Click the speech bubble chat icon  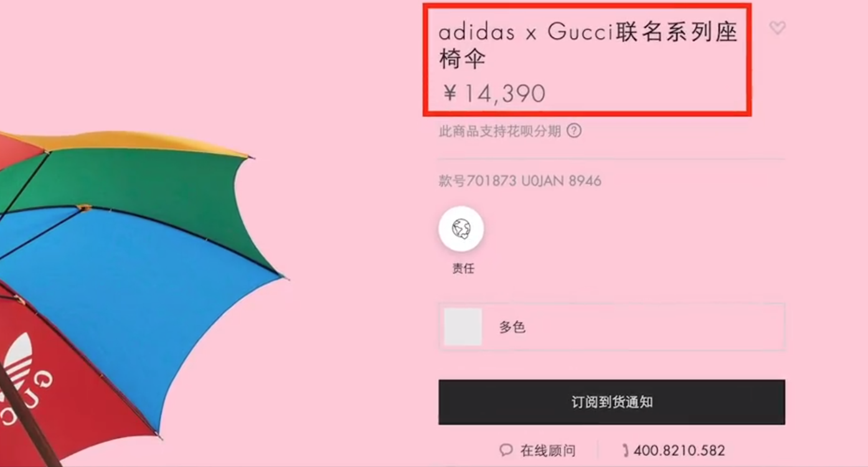pos(506,450)
